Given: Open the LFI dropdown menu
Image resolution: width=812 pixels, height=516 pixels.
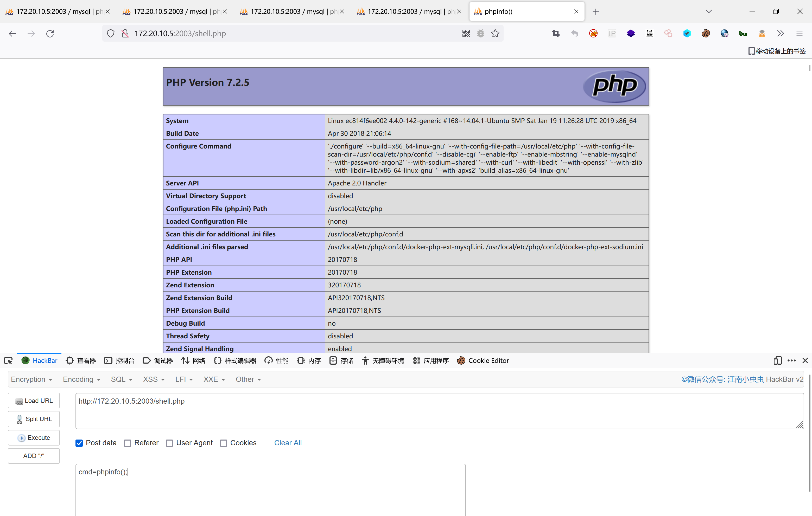Looking at the screenshot, I should (184, 379).
